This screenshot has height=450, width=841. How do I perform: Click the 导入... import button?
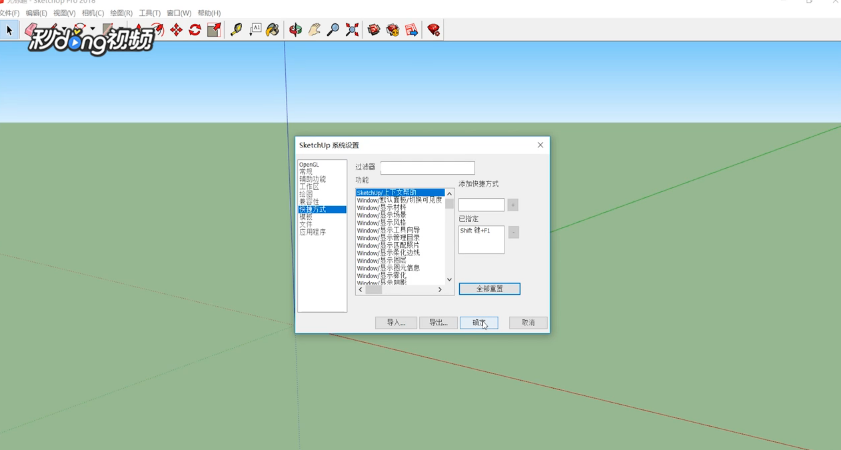pos(396,322)
